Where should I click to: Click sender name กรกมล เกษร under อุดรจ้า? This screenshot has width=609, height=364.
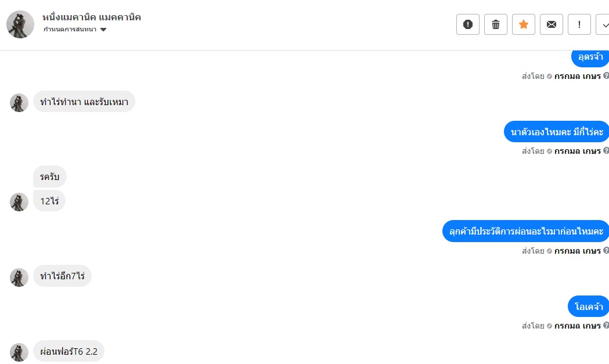tap(577, 76)
